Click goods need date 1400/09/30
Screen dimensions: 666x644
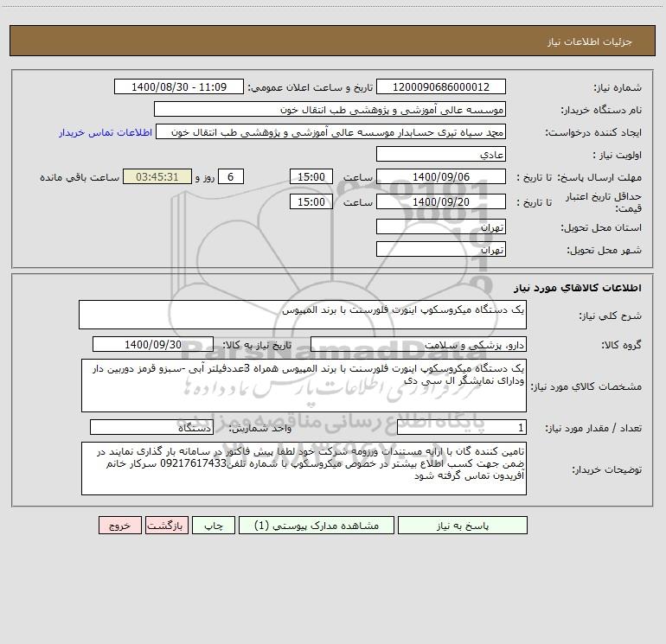pos(153,344)
